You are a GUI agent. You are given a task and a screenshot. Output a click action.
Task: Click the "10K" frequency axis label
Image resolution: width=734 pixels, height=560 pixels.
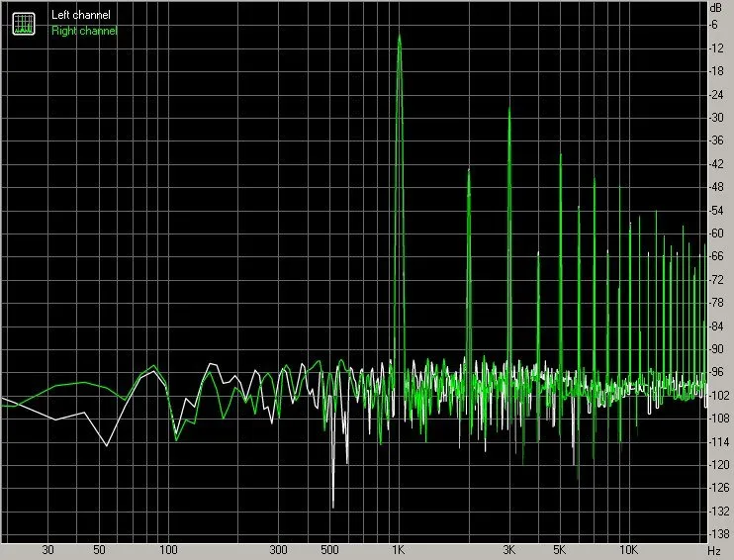pos(629,550)
